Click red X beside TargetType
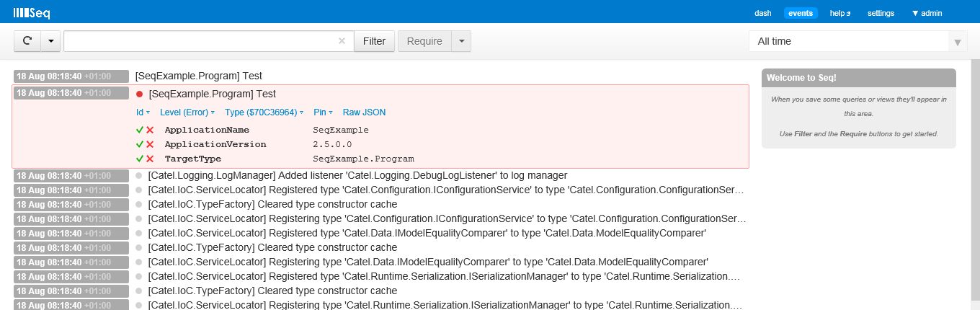The image size is (980, 310). 150,159
